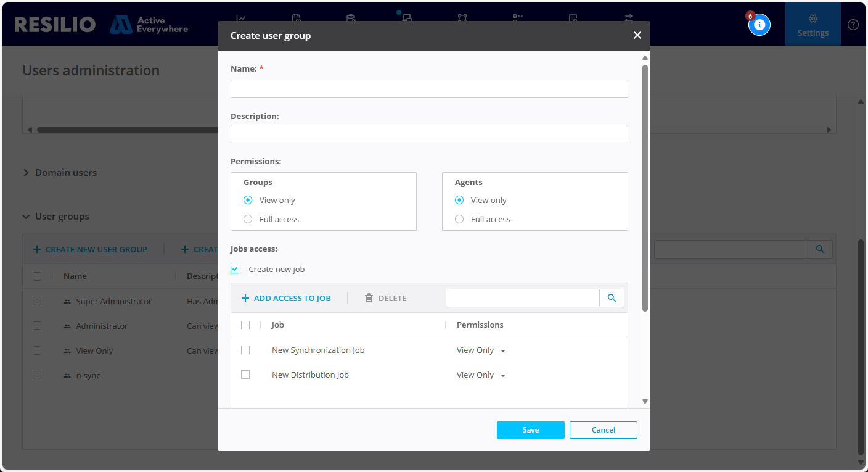Open the Settings tab
Viewport: 868px width, 472px height.
[x=813, y=25]
